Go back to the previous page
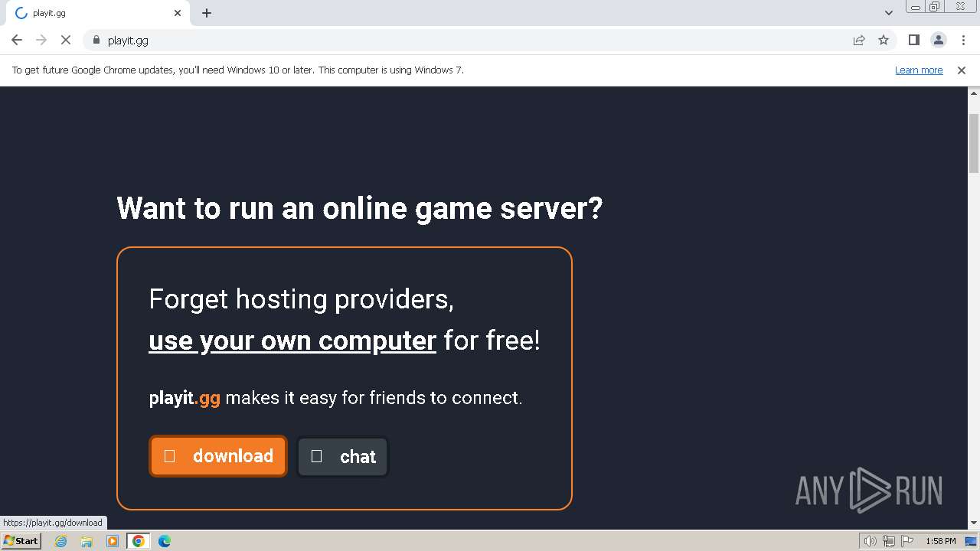 coord(17,40)
